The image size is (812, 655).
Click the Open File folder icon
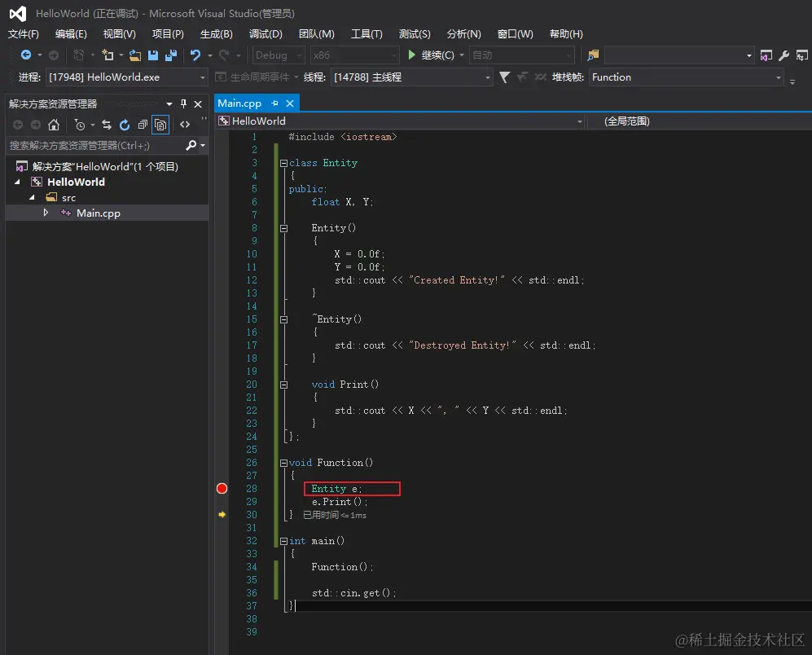click(x=135, y=55)
